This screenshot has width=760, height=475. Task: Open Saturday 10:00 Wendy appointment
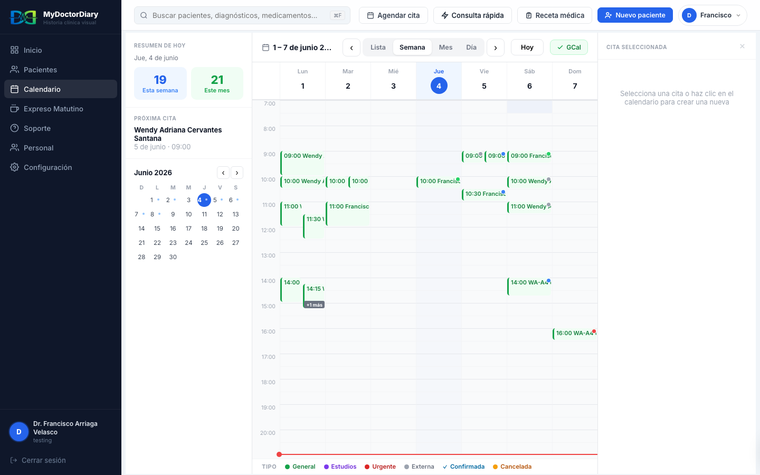click(x=529, y=181)
